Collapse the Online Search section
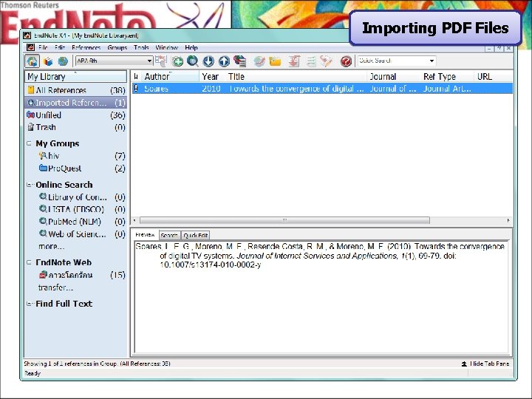This screenshot has height=399, width=532. click(x=29, y=185)
